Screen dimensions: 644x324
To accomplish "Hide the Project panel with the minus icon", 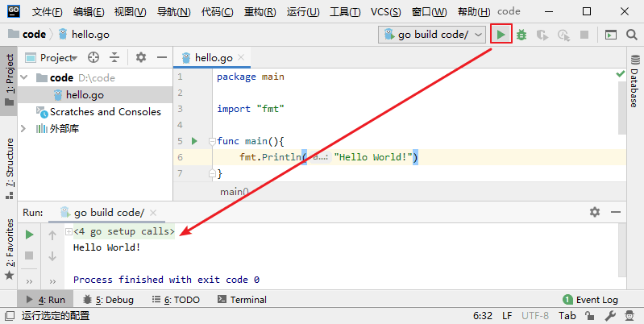I will 162,57.
